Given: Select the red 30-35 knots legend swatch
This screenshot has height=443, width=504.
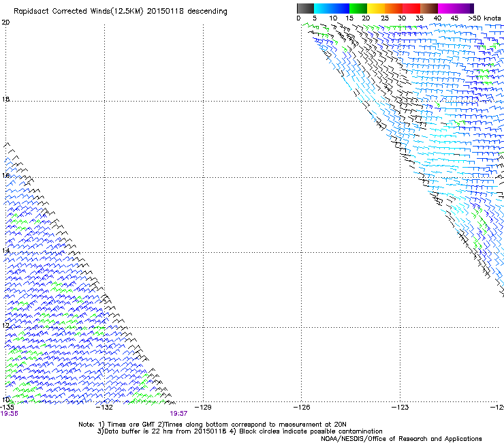Looking at the screenshot, I should coord(411,8).
